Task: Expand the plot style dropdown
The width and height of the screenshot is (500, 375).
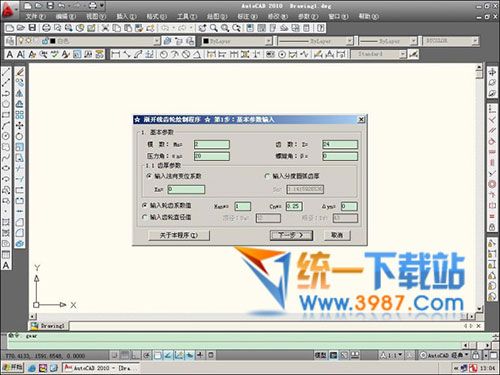Action: (475, 41)
